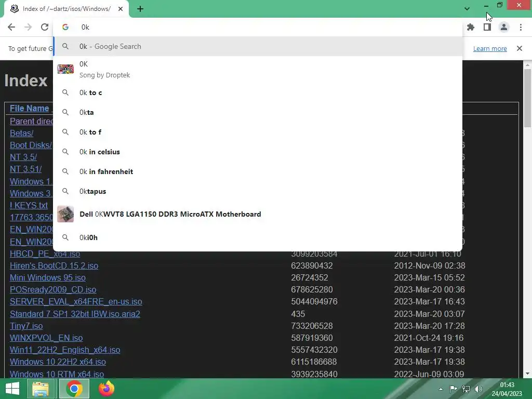The width and height of the screenshot is (532, 399).
Task: Open a new tab with plus button
Action: (x=140, y=9)
